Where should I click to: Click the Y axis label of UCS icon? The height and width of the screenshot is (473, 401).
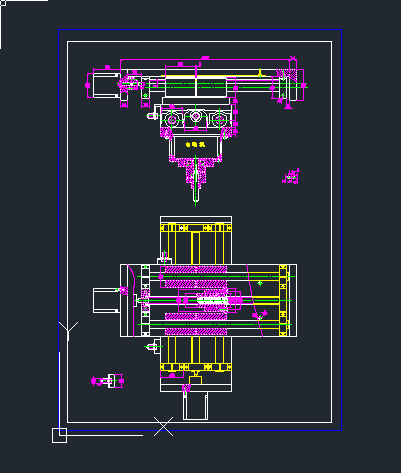tap(68, 331)
